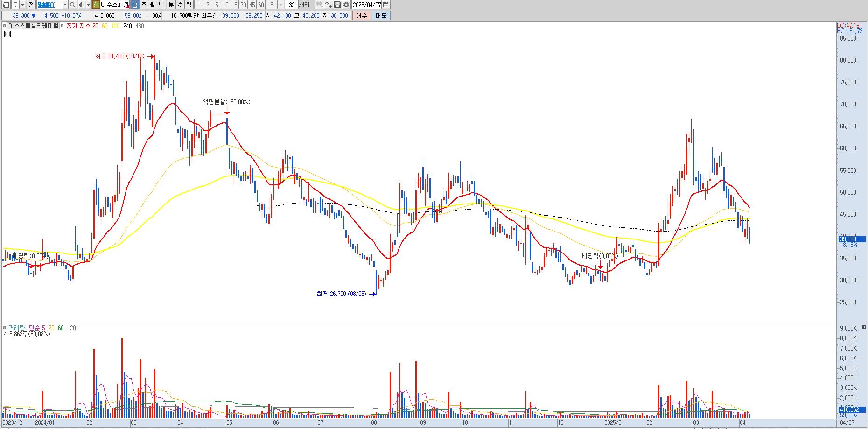This screenshot has width=868, height=429.
Task: Click the yellow 신 icon beside stock name
Action: [x=96, y=5]
